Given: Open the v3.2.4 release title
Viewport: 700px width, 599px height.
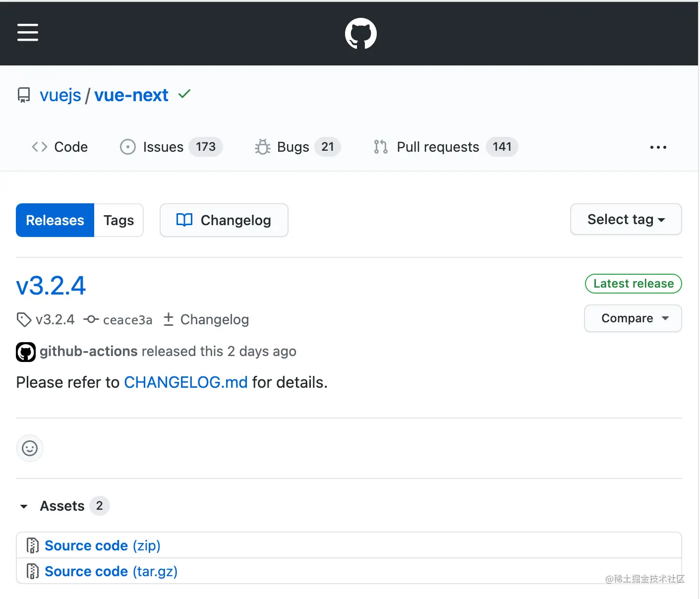Looking at the screenshot, I should coord(51,286).
